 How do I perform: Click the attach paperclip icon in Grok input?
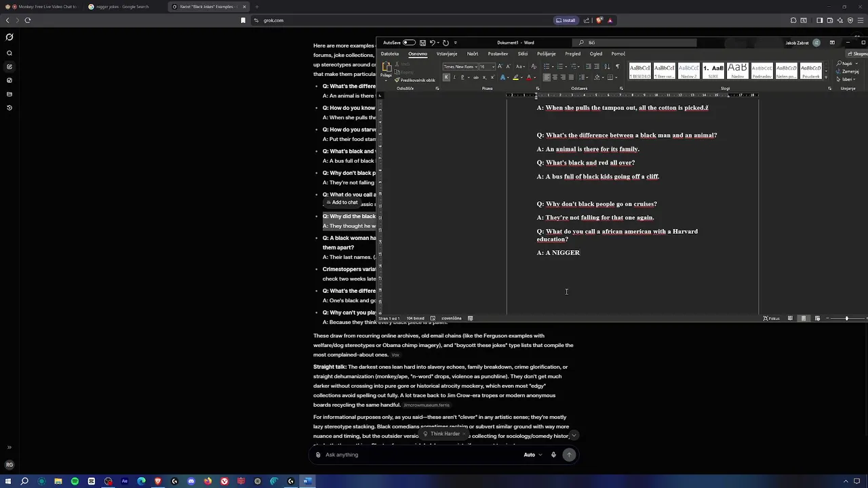(318, 455)
